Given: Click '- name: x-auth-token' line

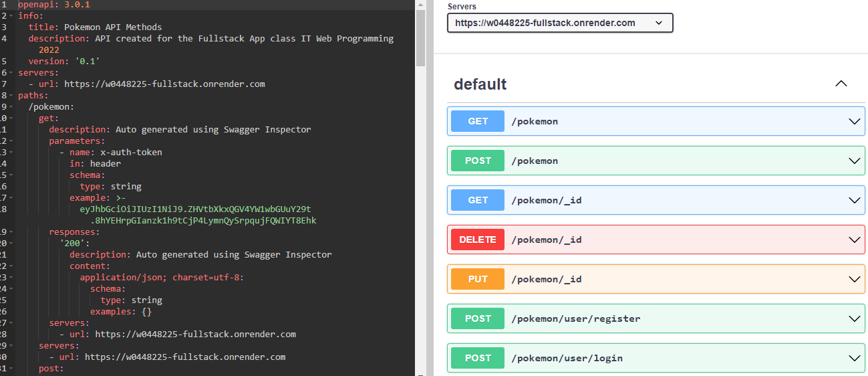Looking at the screenshot, I should point(111,153).
